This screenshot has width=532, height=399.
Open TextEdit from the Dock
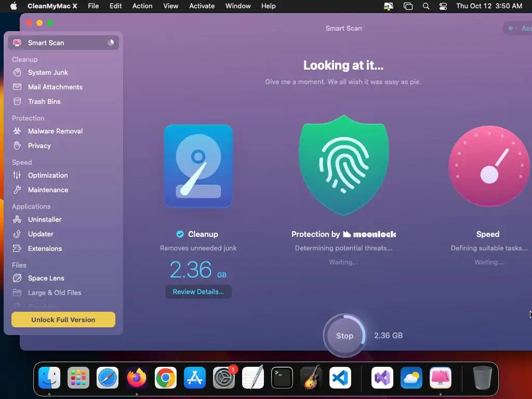click(x=253, y=377)
